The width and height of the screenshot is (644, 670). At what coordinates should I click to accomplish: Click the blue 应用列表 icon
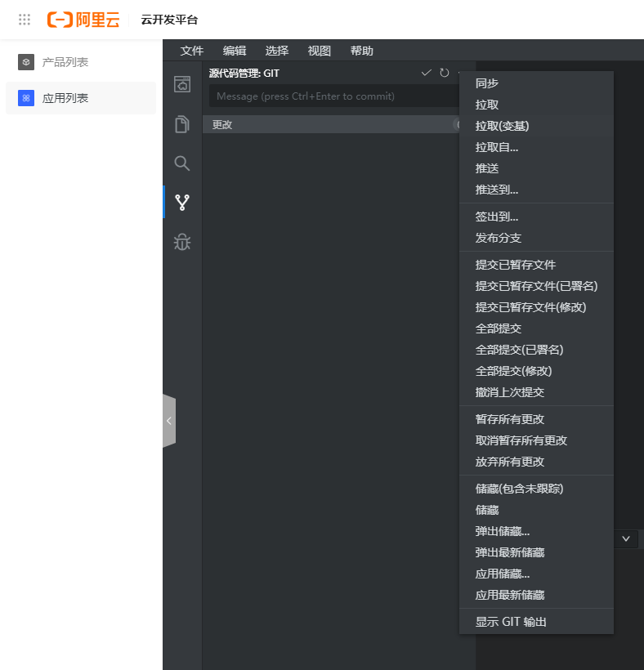[26, 98]
